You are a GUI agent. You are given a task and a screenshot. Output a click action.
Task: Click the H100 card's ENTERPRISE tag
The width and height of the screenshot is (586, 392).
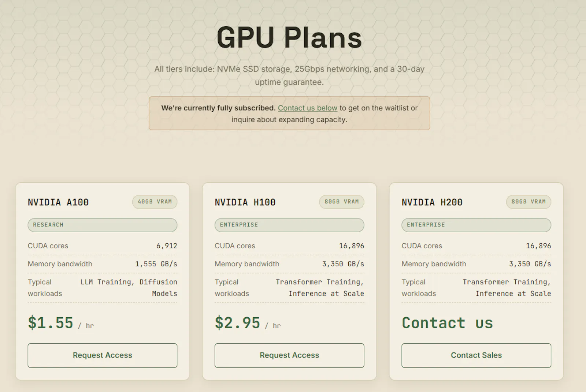pyautogui.click(x=289, y=225)
